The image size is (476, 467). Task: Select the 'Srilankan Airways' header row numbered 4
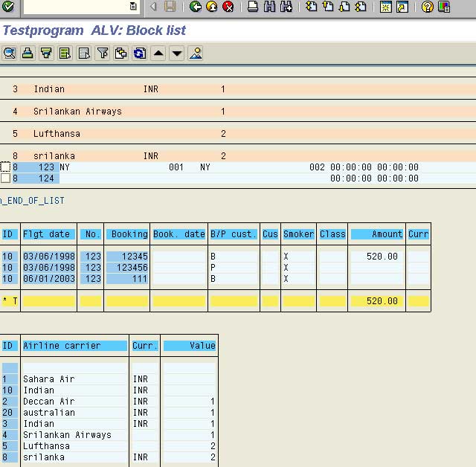(x=238, y=112)
